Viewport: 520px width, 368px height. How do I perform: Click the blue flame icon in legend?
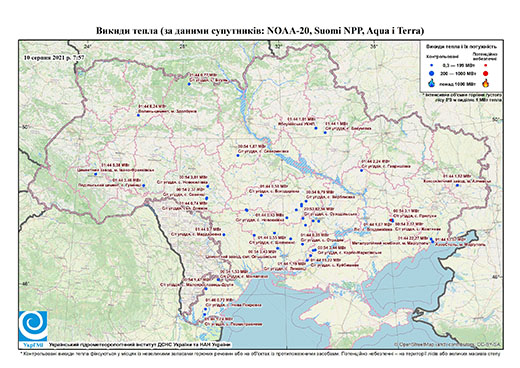tap(432, 83)
